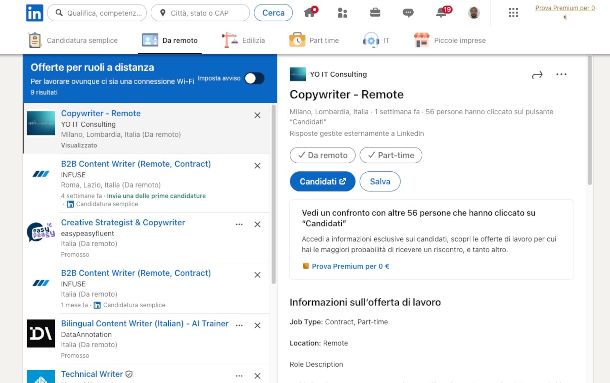The height and width of the screenshot is (383, 610).
Task: Open the Bilingual Content Writer AI Trainer listing
Action: (145, 323)
